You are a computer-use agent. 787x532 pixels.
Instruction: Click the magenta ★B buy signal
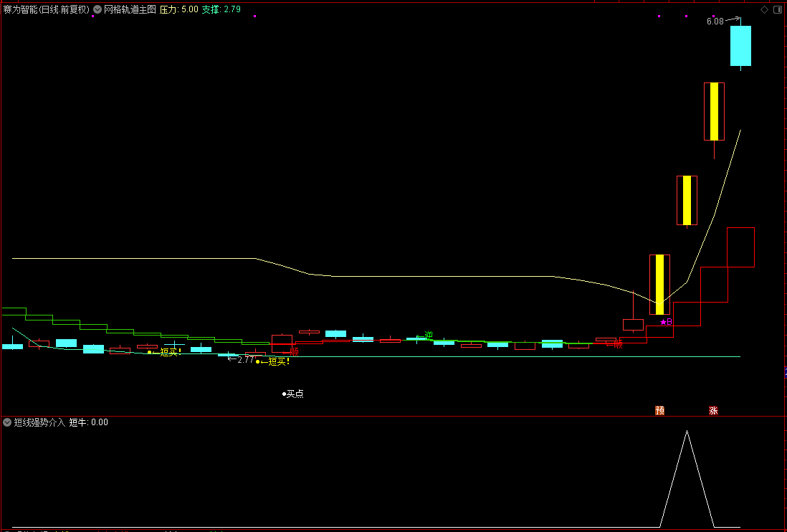[x=666, y=322]
